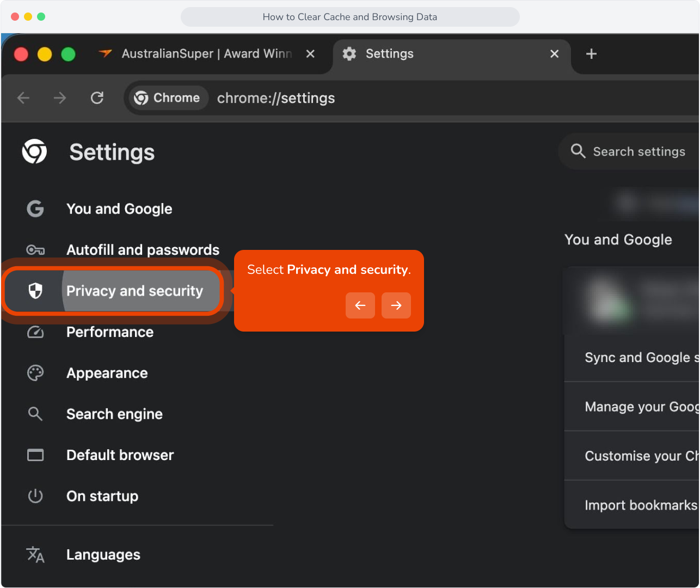Close the AustralianSuper tab
The image size is (700, 588).
(x=310, y=54)
